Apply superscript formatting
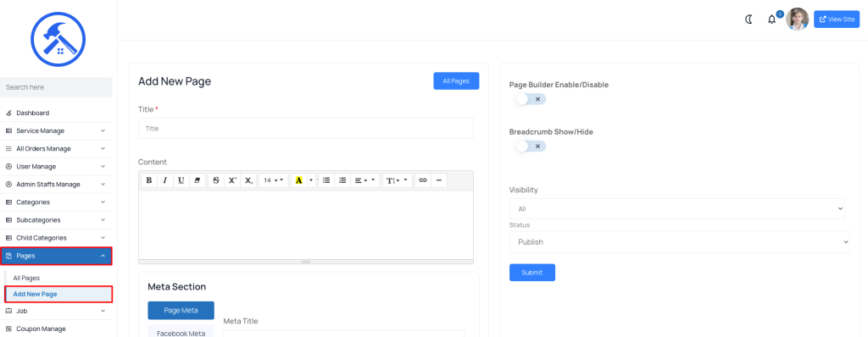 click(x=232, y=180)
